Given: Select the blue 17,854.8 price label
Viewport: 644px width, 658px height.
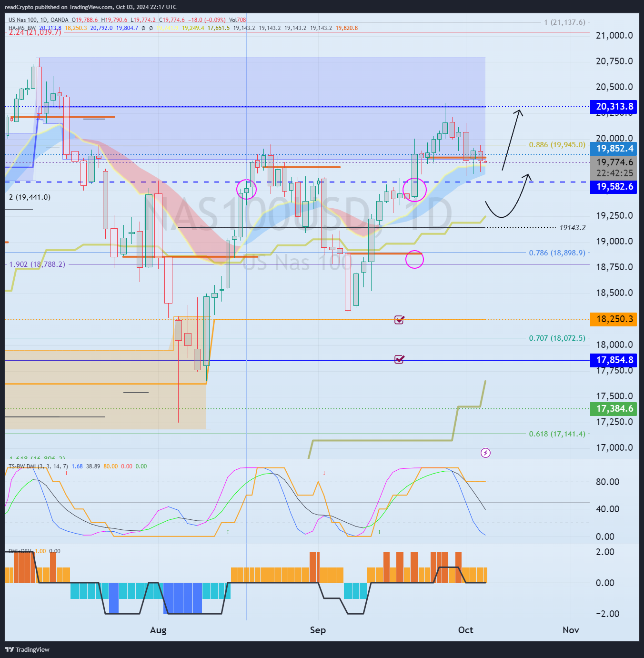Looking at the screenshot, I should tap(614, 360).
